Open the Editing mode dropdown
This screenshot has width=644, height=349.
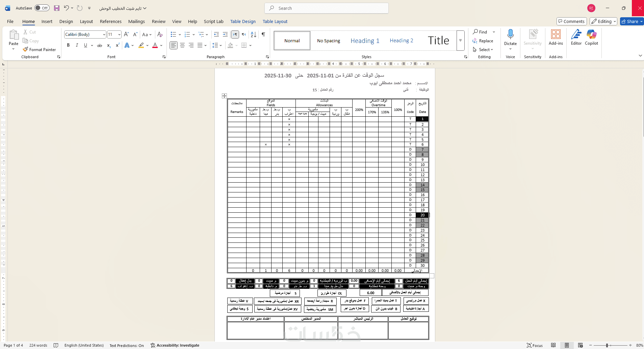603,21
